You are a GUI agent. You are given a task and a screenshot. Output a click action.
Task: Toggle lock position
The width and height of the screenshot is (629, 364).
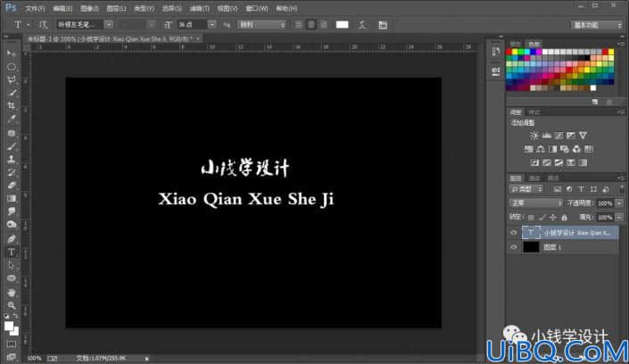(553, 218)
